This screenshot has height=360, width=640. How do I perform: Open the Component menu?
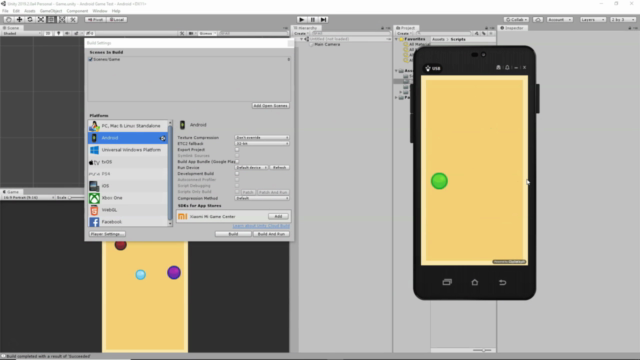77,11
